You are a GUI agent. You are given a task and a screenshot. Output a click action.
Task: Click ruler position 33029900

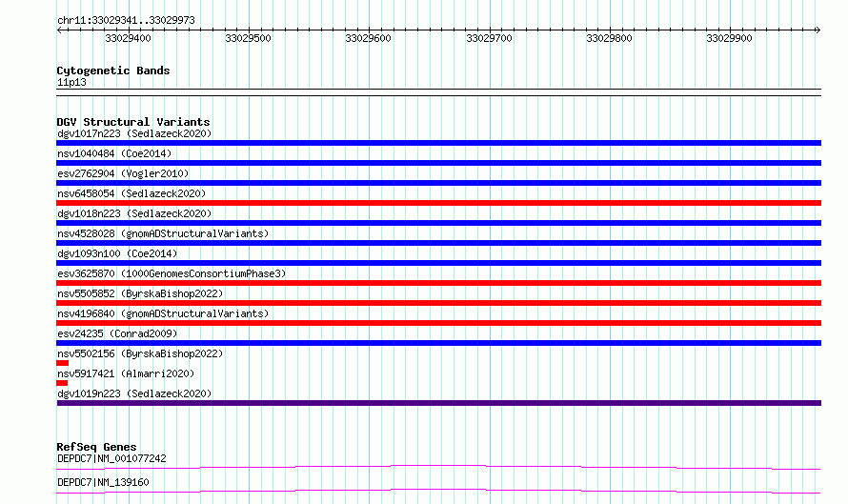[x=730, y=38]
